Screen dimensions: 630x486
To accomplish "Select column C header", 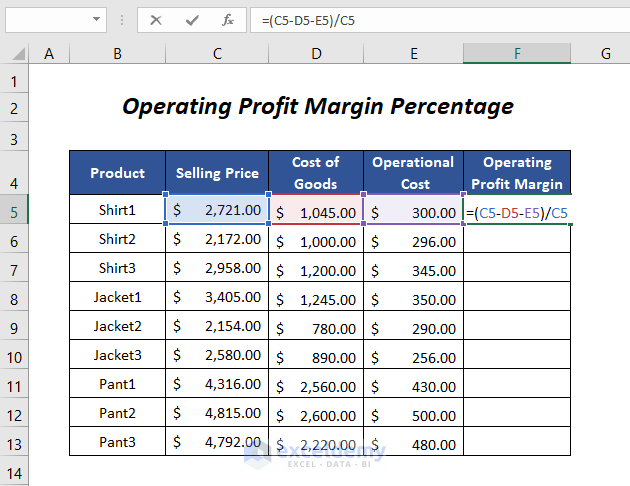I will [x=217, y=54].
